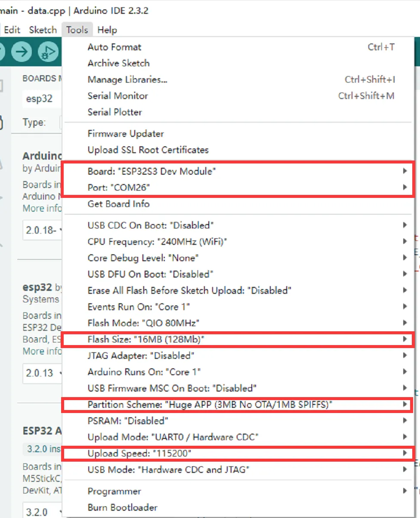This screenshot has width=420, height=518.
Task: Open Arduino Runs On "Core 1" submenu
Action: click(x=238, y=372)
